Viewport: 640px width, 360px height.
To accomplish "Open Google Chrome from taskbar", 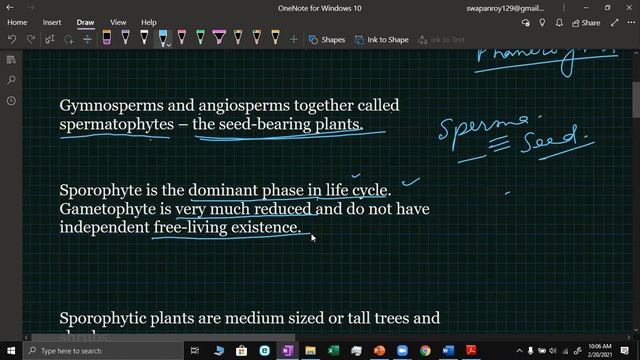I will click(x=425, y=351).
